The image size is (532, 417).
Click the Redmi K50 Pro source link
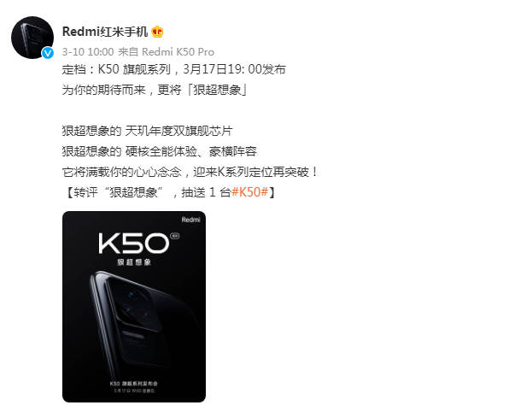(x=178, y=51)
